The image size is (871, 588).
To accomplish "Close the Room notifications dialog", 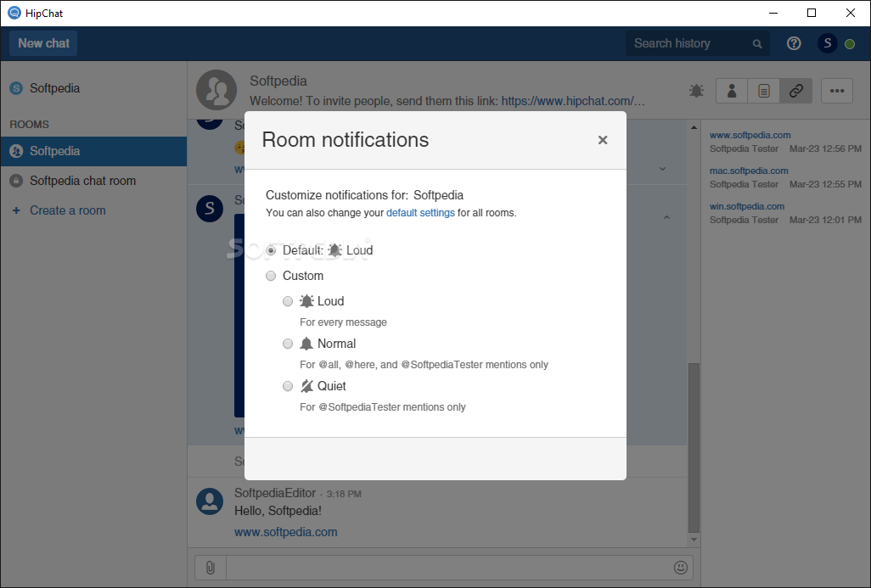I will coord(603,140).
